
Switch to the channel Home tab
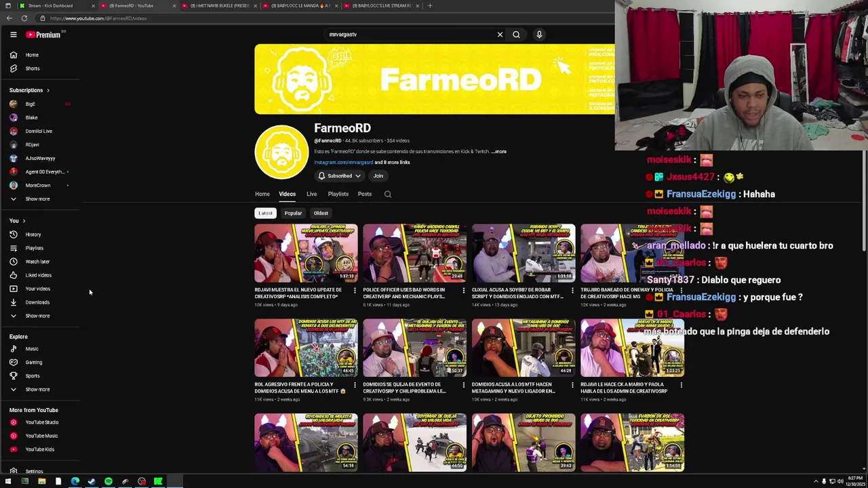(262, 195)
